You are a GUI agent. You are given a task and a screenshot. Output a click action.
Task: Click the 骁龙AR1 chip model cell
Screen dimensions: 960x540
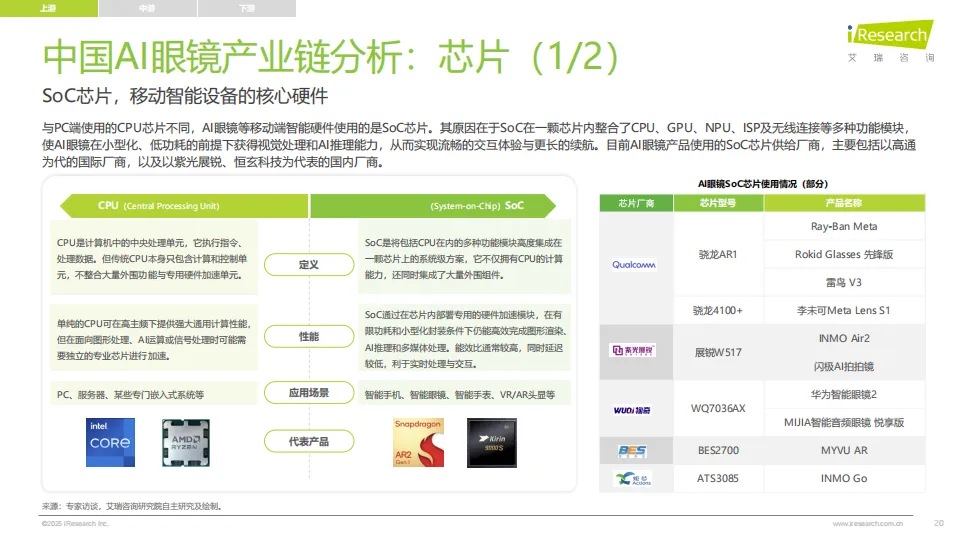click(x=718, y=255)
